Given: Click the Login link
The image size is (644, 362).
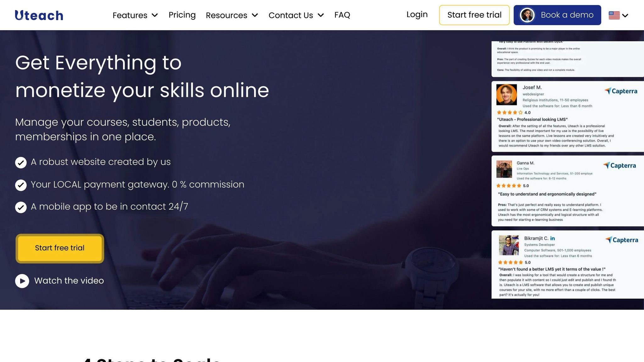Looking at the screenshot, I should (x=417, y=14).
